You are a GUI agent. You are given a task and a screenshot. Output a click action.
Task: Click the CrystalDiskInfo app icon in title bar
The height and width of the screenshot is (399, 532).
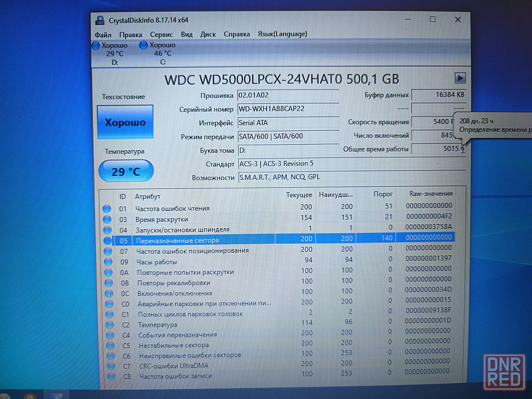click(99, 20)
